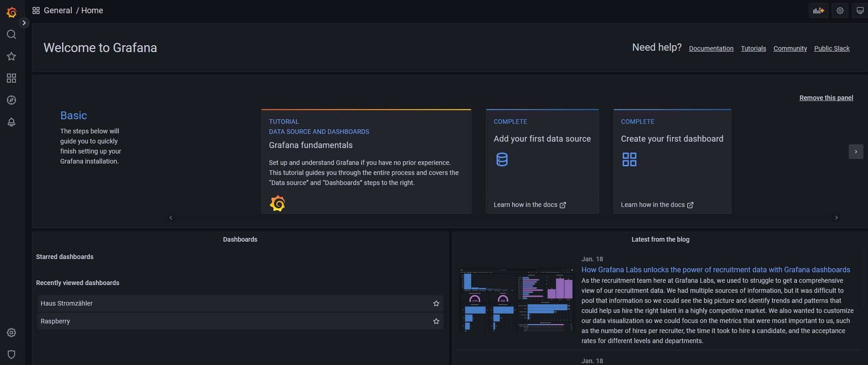Click the database icon on the data source card
The image size is (868, 365).
[502, 159]
